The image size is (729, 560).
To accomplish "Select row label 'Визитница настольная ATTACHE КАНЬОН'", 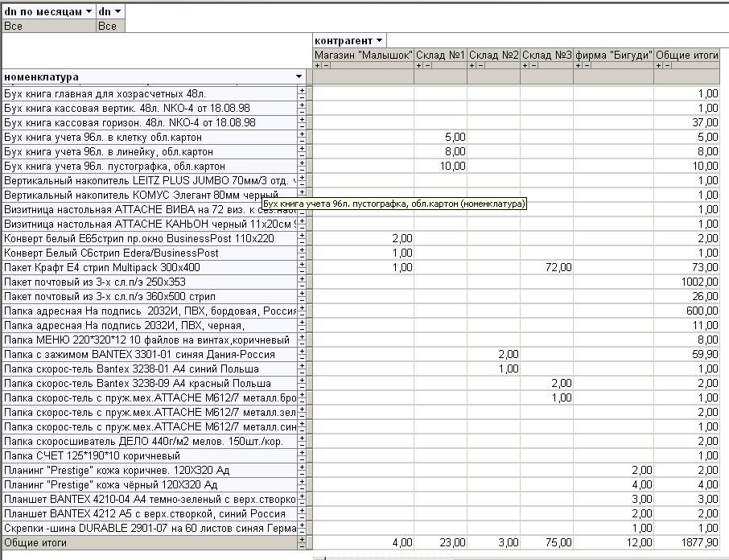I will [150, 224].
